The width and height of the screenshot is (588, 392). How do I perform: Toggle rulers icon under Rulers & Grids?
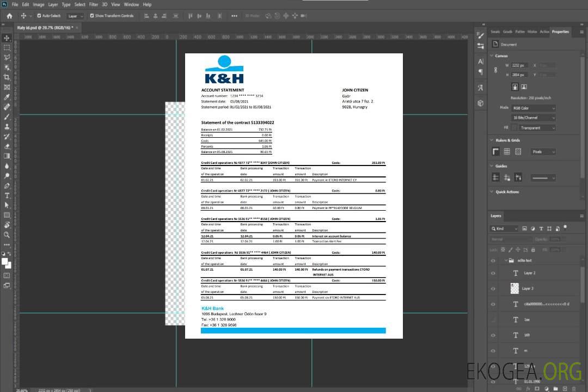tap(496, 151)
